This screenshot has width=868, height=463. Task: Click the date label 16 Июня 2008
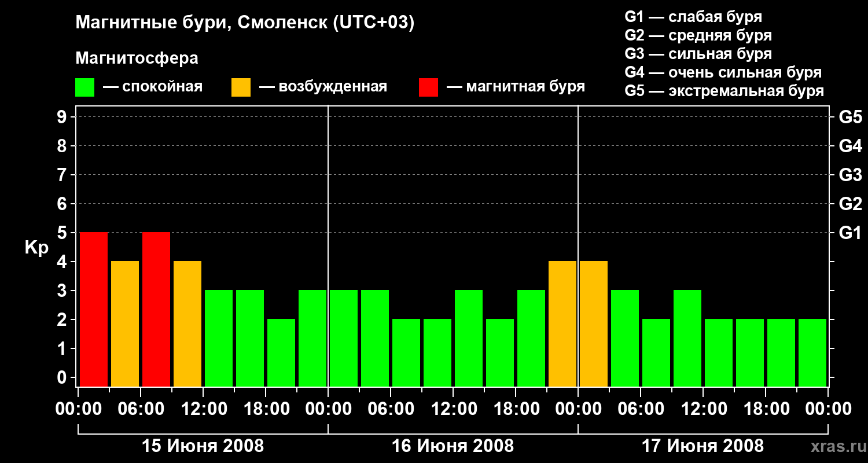click(x=453, y=446)
